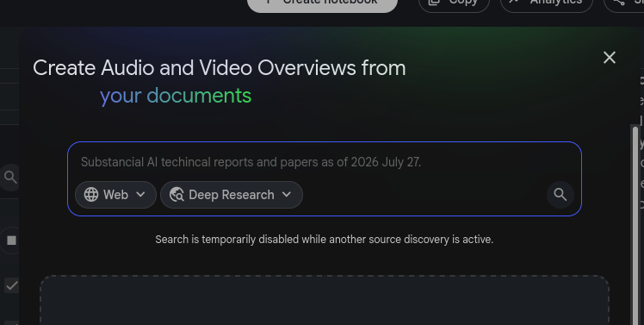Click the search submit magnifier icon
Screen dimensions: 644x325
(560, 195)
